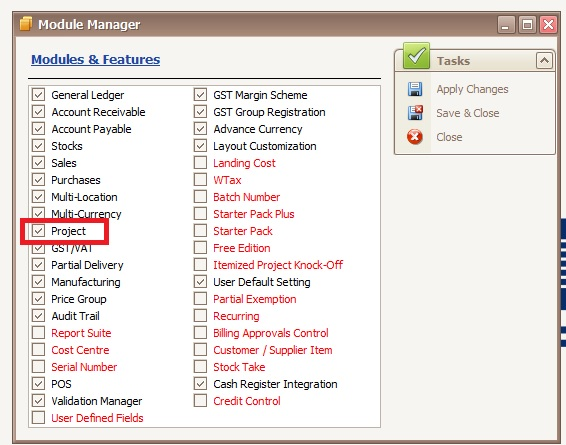Click the Module Manager title bar icon
Viewport: 566px width, 445px height.
26,24
